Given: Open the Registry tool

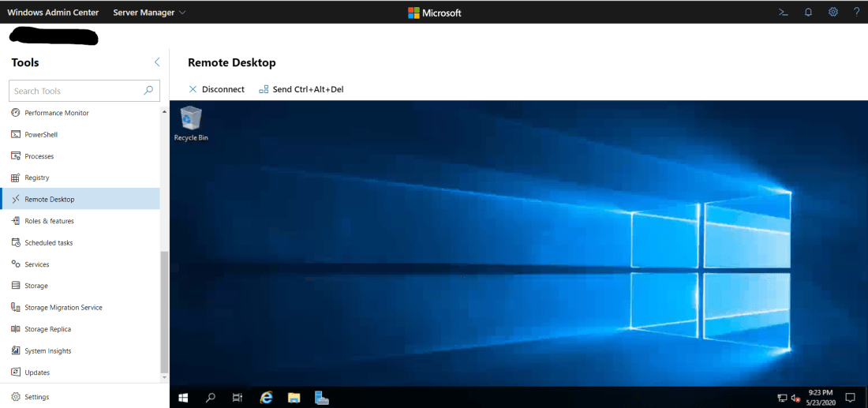Looking at the screenshot, I should (x=36, y=178).
